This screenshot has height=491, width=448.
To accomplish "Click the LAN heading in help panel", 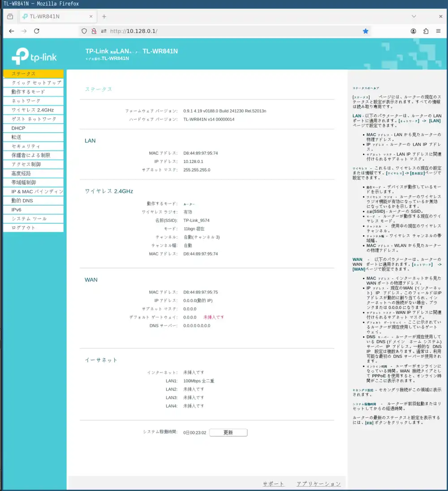I will (357, 116).
